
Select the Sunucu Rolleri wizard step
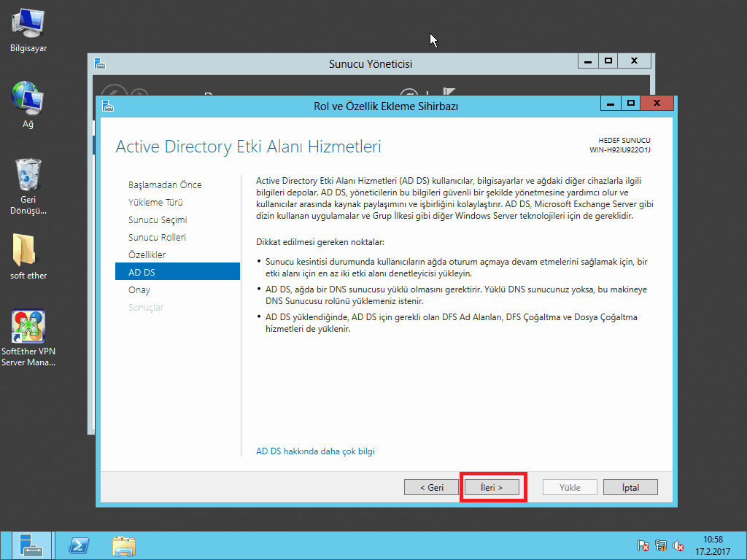click(157, 237)
